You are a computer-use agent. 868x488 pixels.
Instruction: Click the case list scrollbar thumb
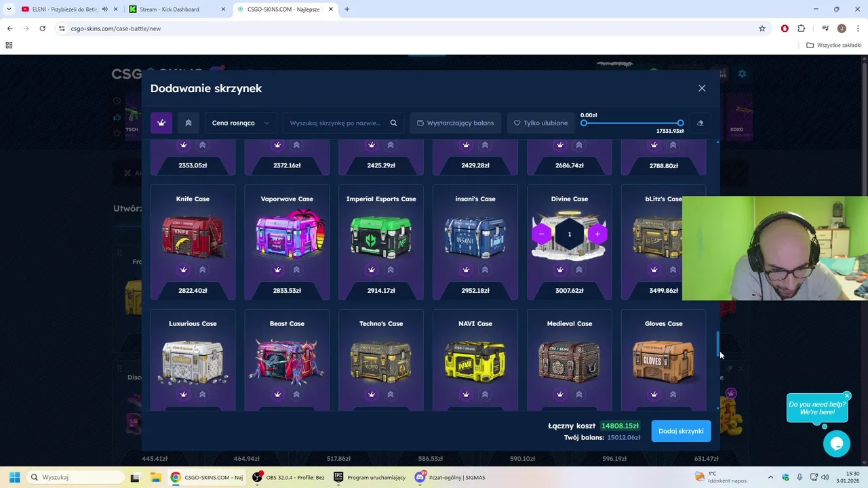[x=718, y=344]
